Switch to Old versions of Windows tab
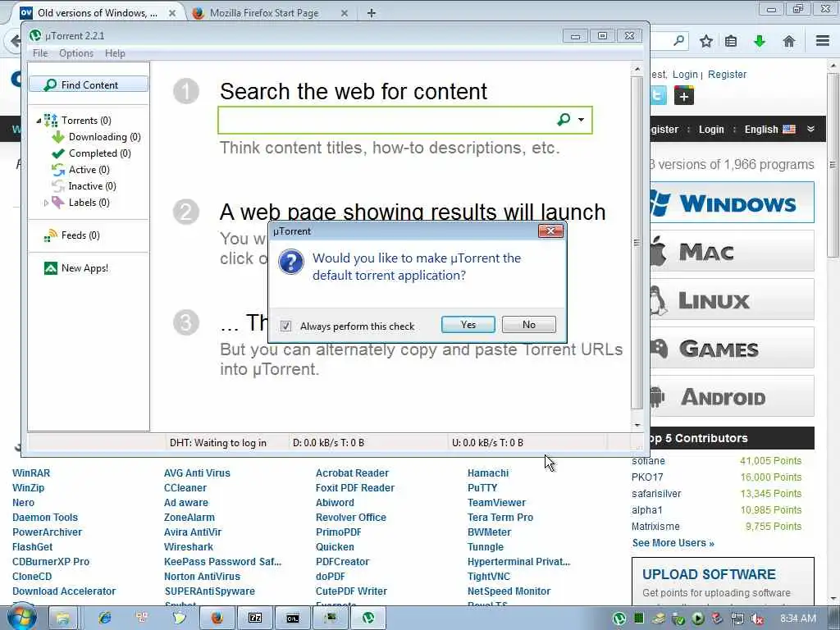 pyautogui.click(x=98, y=13)
